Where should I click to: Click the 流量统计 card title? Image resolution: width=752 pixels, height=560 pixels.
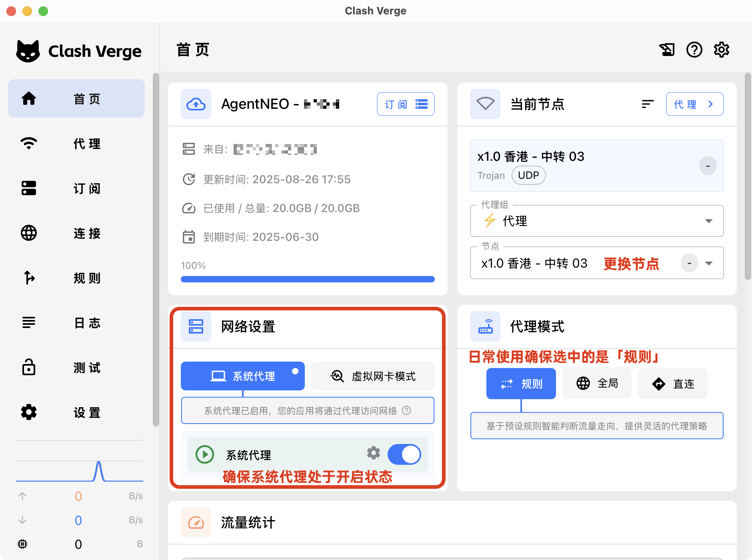[x=248, y=522]
